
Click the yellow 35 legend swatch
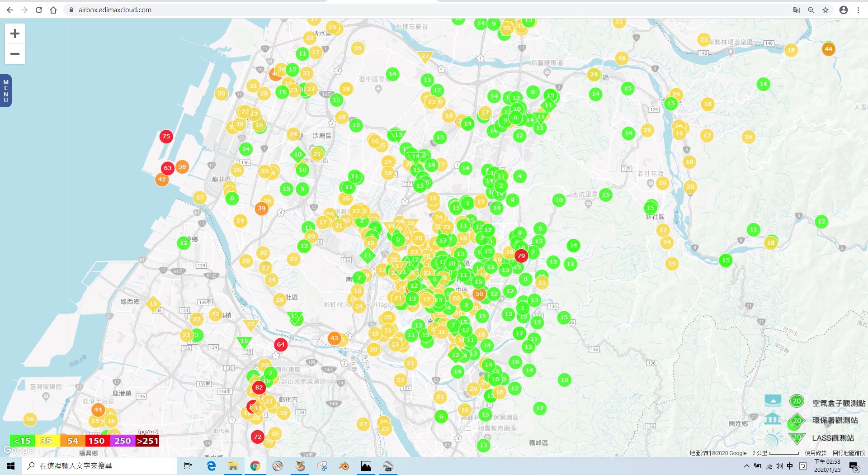pyautogui.click(x=47, y=441)
